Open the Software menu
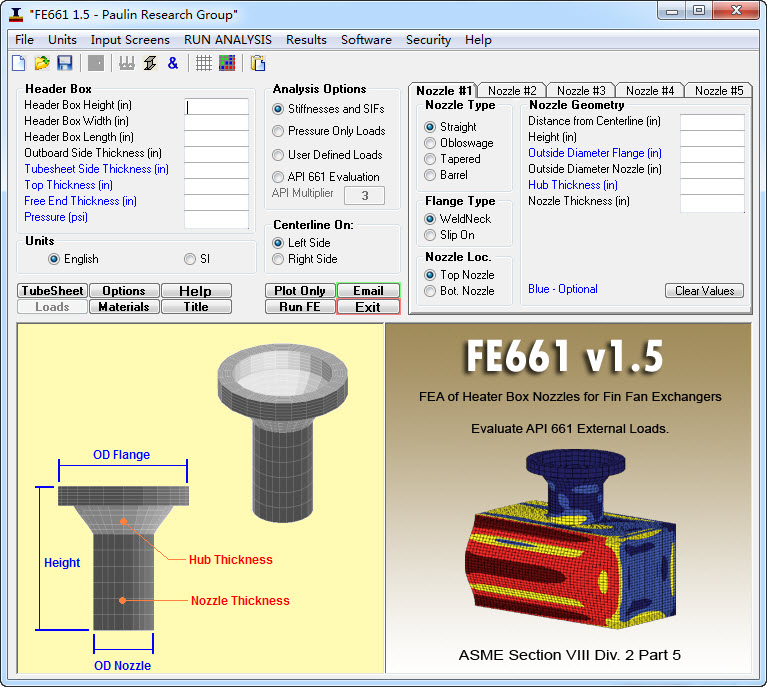 click(366, 40)
